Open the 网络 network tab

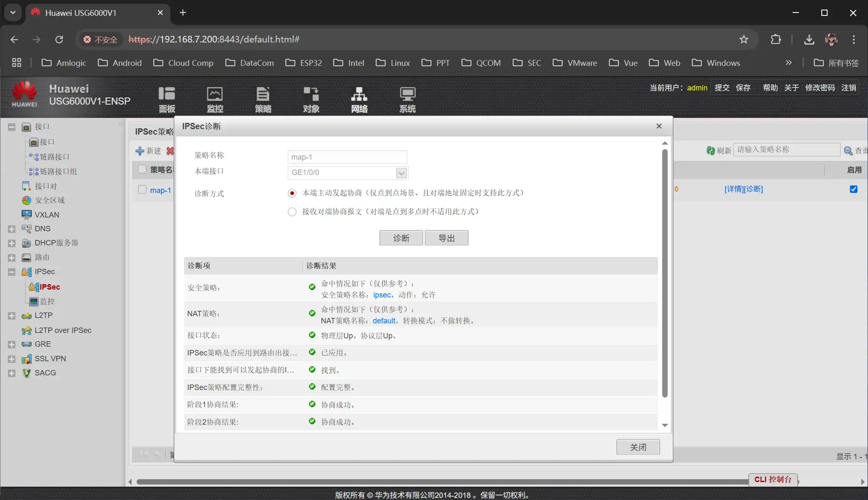(x=359, y=99)
